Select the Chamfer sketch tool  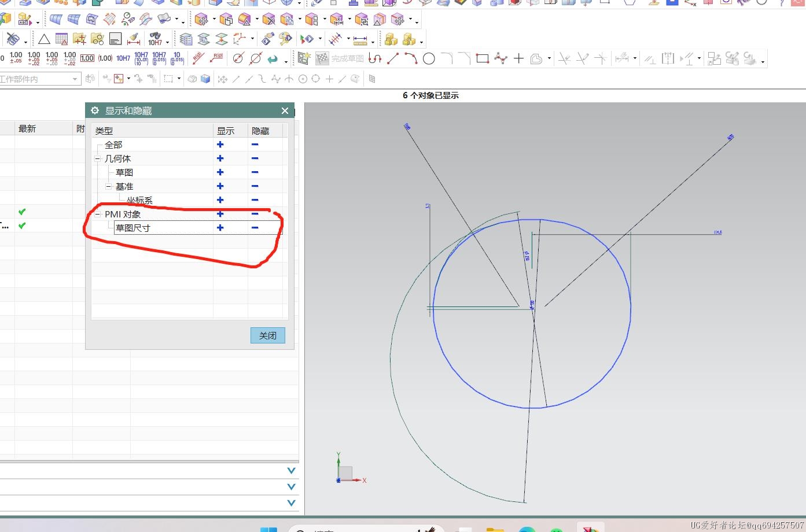point(464,58)
